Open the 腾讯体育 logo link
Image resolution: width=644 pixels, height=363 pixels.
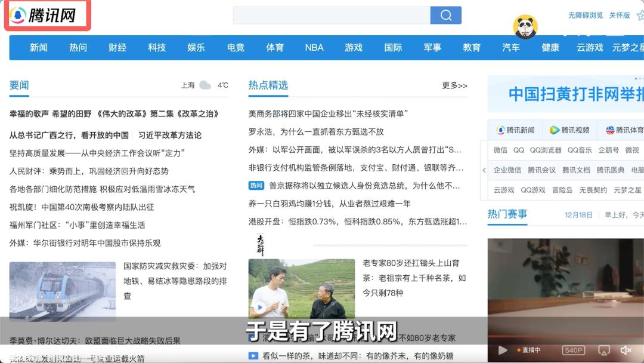(624, 130)
